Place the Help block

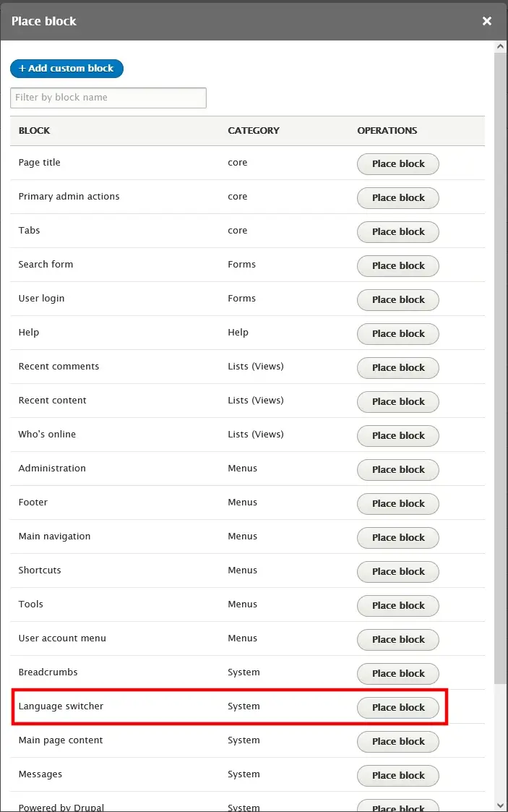(398, 334)
